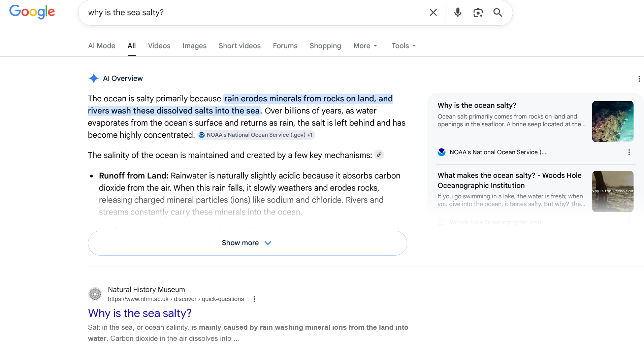Open options for NOAA source card
This screenshot has height=360, width=644.
(x=629, y=152)
